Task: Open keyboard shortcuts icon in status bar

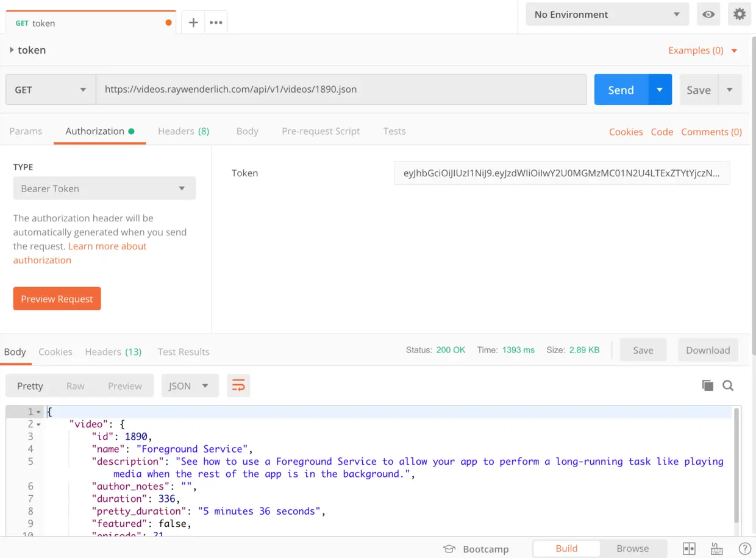Action: tap(717, 549)
